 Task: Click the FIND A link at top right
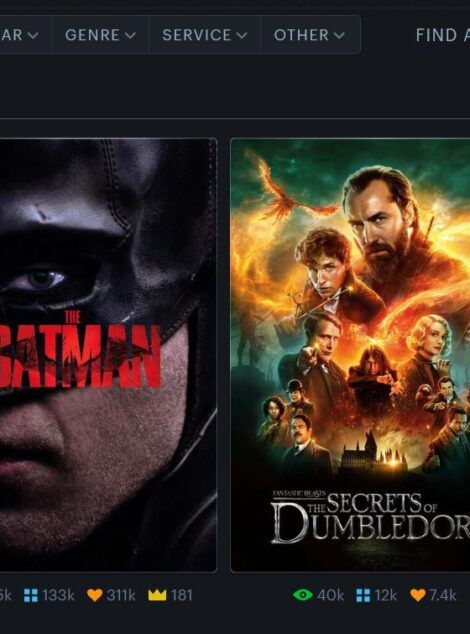click(442, 35)
